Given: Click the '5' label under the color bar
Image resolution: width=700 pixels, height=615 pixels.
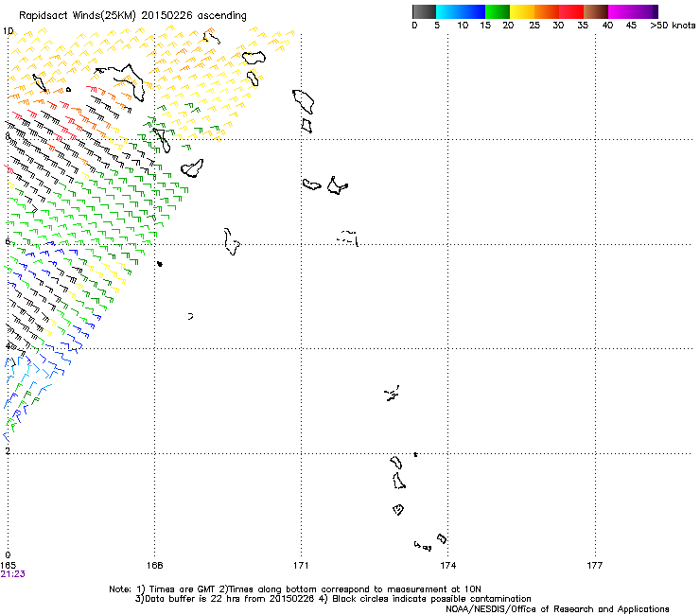Looking at the screenshot, I should click(437, 26).
